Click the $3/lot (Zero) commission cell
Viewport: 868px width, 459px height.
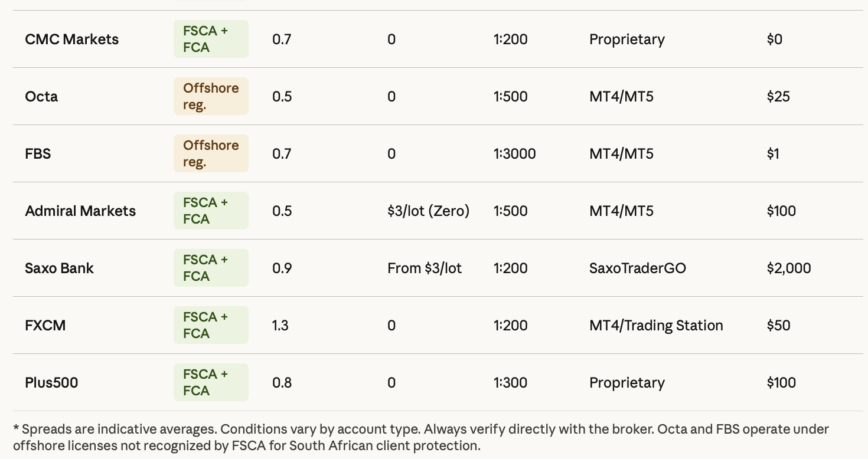coord(429,211)
